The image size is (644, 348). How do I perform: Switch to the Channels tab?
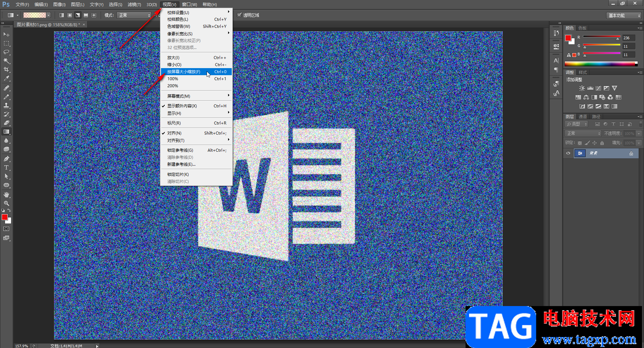point(583,116)
